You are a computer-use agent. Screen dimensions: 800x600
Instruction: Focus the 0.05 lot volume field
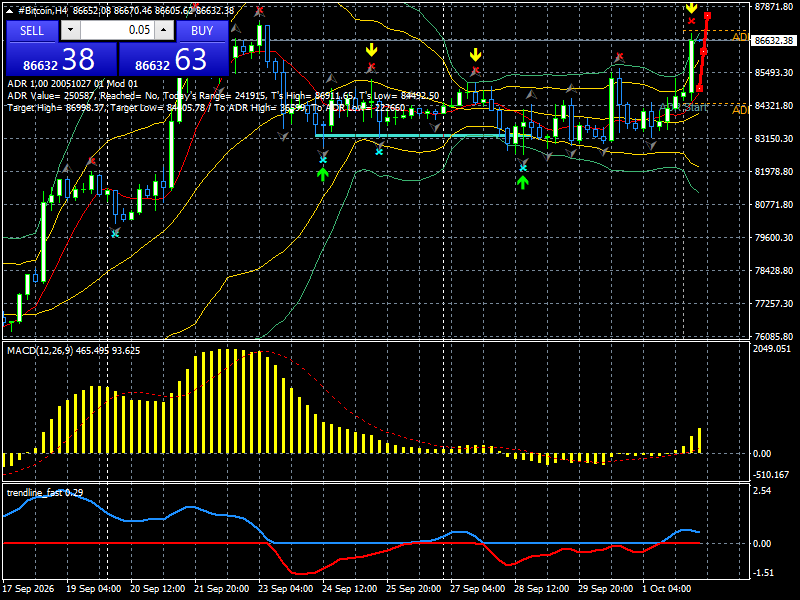coord(117,31)
